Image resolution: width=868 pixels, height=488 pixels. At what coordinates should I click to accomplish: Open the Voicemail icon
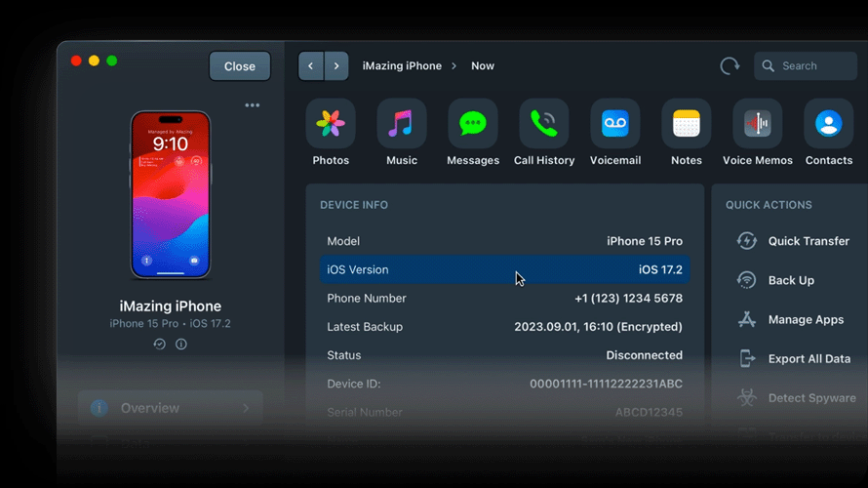pos(615,124)
